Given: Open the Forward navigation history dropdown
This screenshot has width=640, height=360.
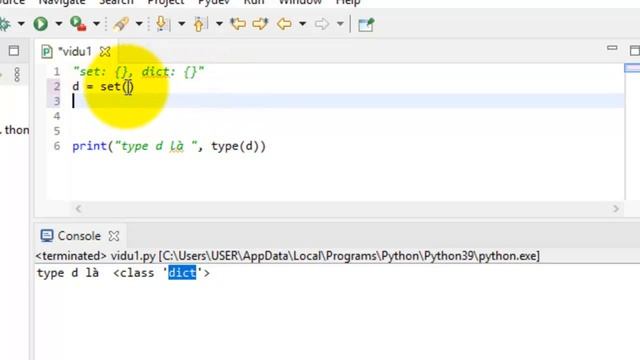Looking at the screenshot, I should [x=340, y=24].
